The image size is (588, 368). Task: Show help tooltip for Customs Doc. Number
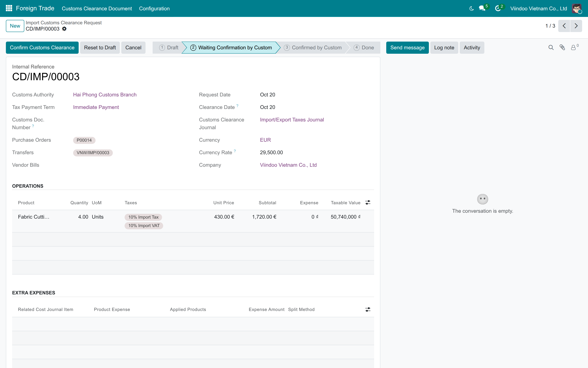[x=33, y=126]
